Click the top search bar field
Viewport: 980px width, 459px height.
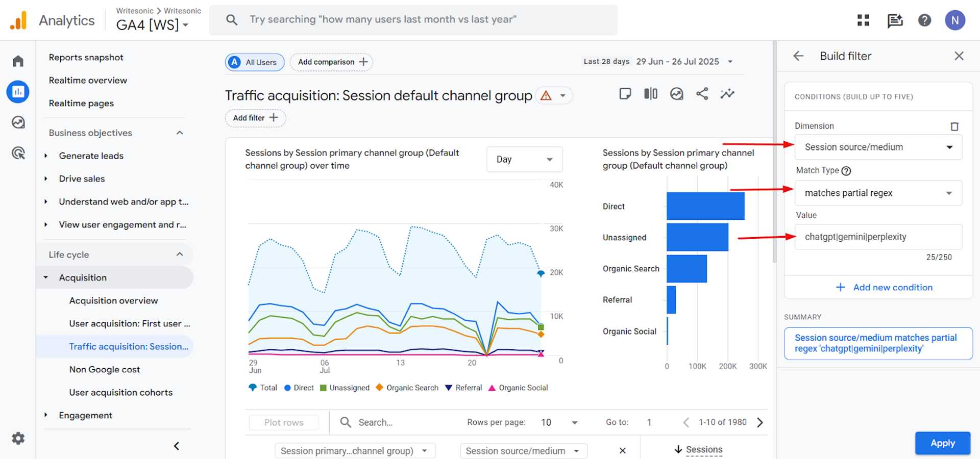click(413, 20)
